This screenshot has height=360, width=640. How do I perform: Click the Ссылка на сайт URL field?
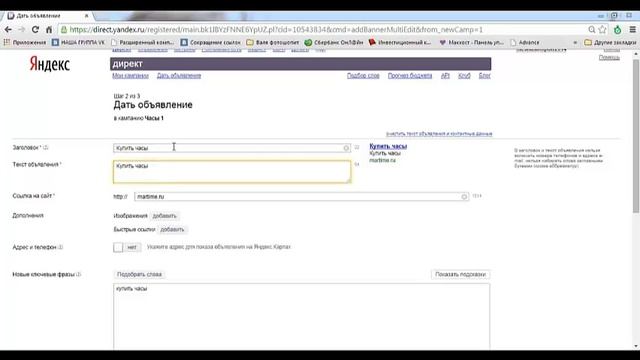point(301,197)
